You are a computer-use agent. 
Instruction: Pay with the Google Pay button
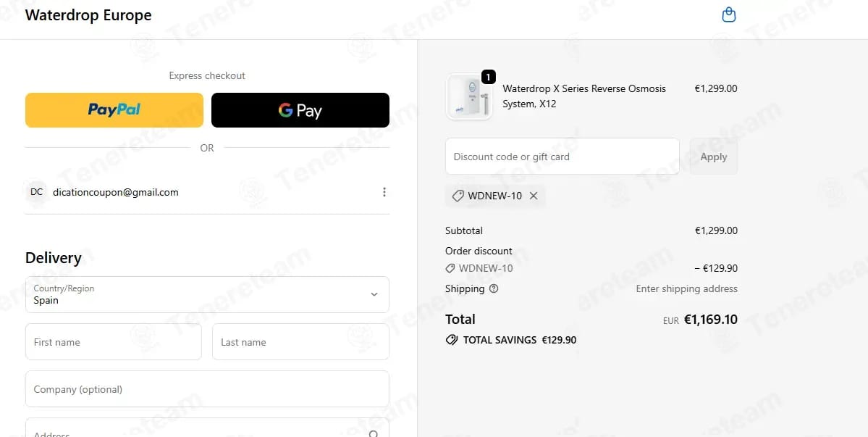(300, 110)
